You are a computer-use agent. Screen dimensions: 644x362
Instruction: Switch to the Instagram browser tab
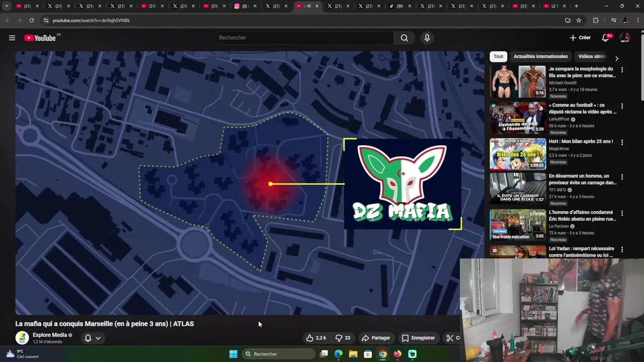[244, 6]
